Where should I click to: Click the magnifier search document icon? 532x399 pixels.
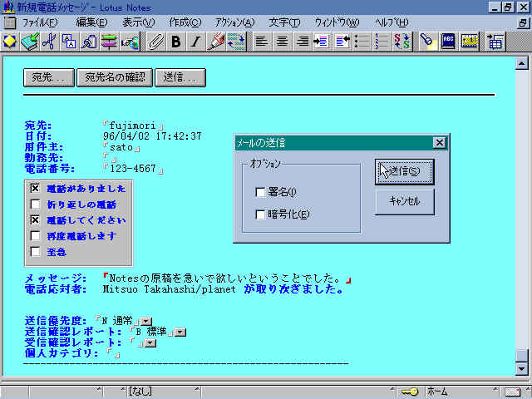tap(89, 42)
